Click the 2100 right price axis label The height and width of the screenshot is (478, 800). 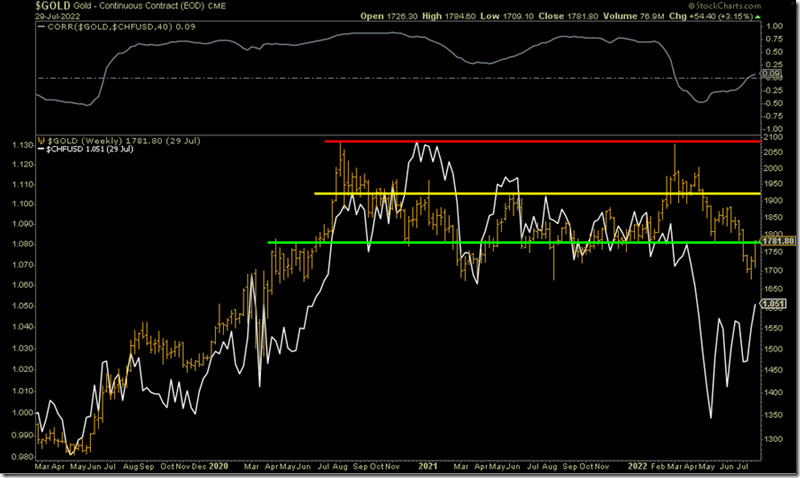(x=774, y=137)
